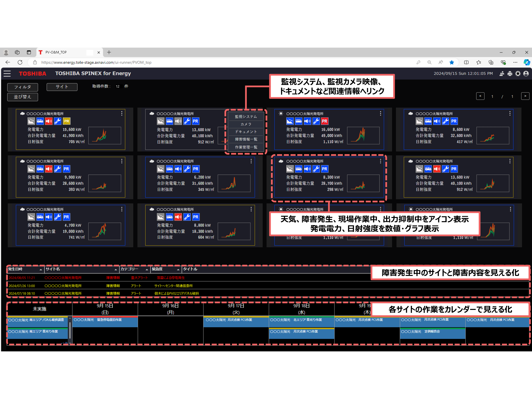The height and width of the screenshot is (399, 532).
Task: Open the 緊急停電復旧作業 task on 9月15日
Action: tap(105, 322)
